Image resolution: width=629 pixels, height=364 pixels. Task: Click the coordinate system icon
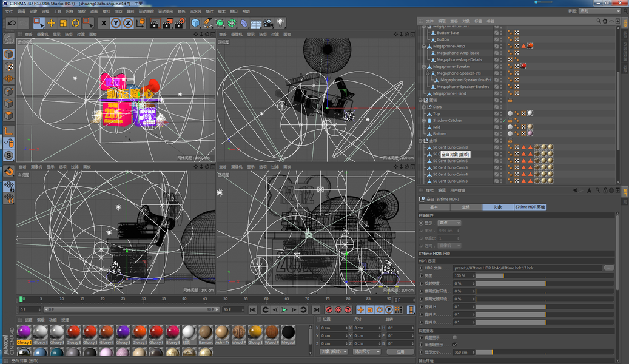click(140, 23)
